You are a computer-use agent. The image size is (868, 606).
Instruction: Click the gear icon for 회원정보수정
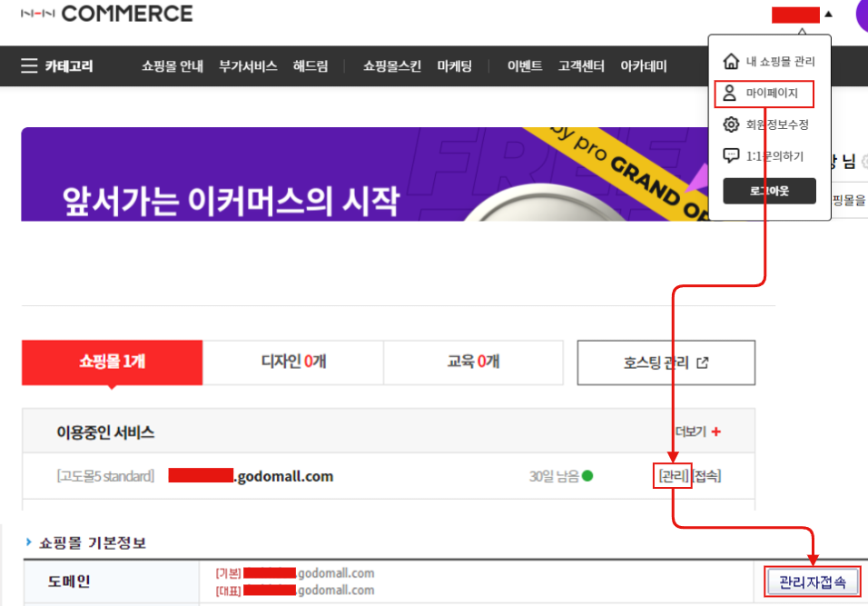[x=731, y=124]
